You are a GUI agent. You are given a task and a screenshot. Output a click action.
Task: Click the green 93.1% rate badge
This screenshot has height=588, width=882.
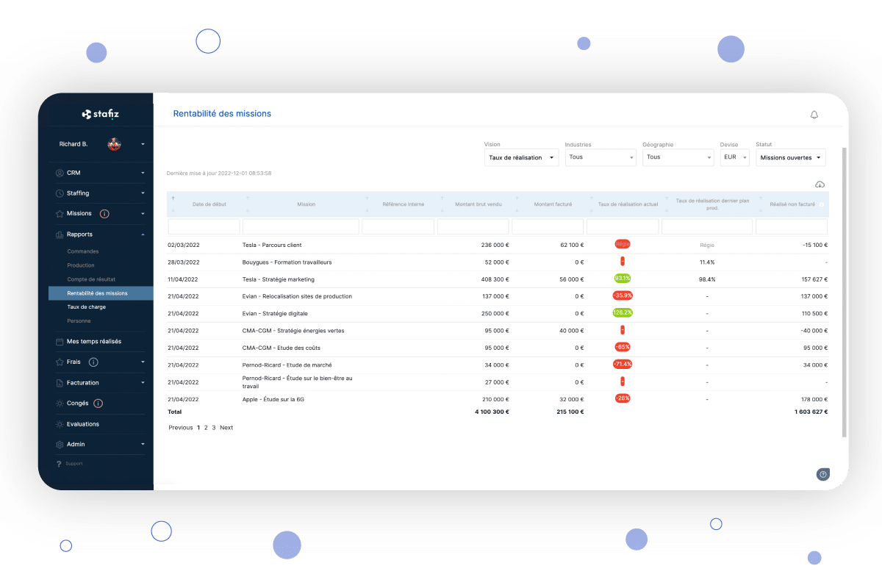click(x=623, y=279)
